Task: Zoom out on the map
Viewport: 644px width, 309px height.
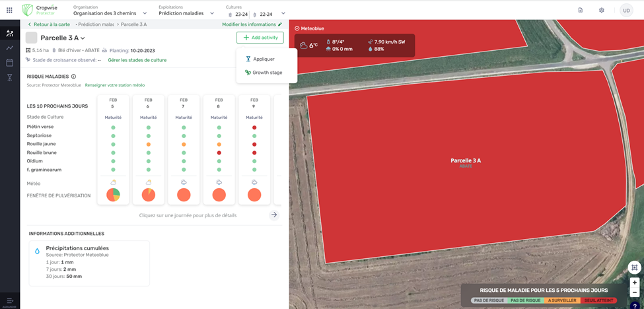Action: tap(634, 292)
